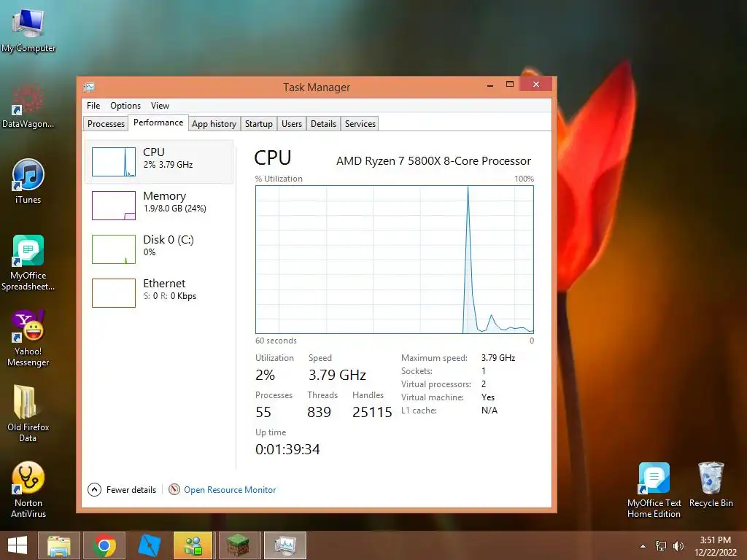Open File Explorer in taskbar
Viewport: 747px width, 560px height.
tap(59, 545)
